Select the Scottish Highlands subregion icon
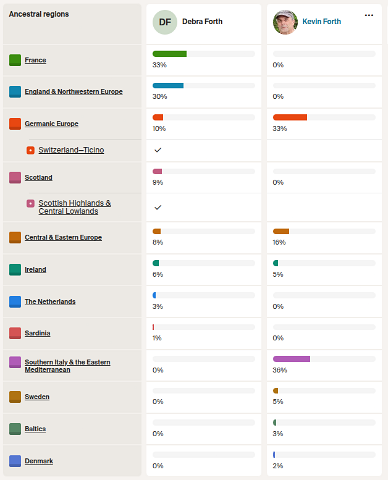This screenshot has width=388, height=480. [30, 203]
